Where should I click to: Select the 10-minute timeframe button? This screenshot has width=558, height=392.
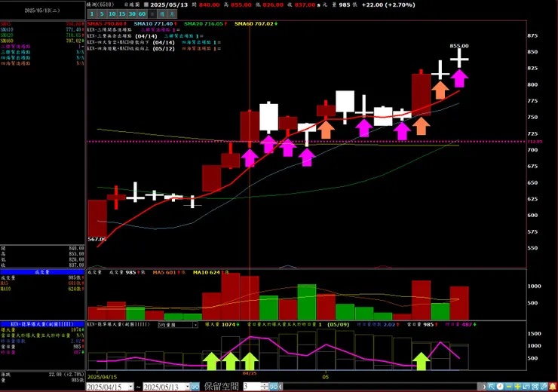pos(112,14)
